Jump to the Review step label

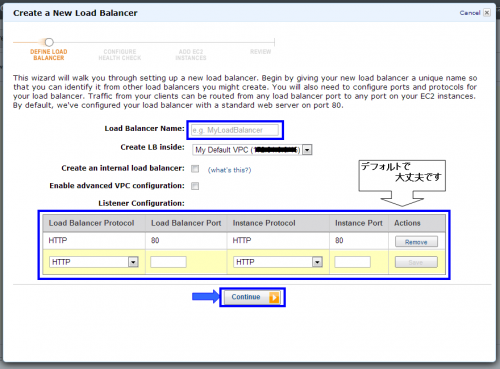[261, 52]
